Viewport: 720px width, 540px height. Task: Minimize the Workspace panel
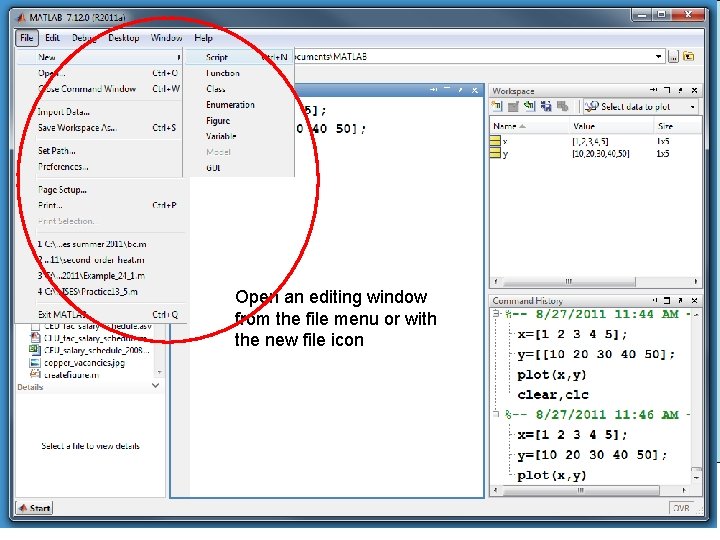654,90
